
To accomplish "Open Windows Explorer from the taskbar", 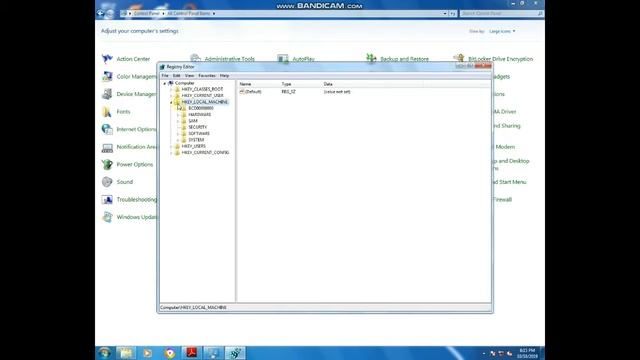I will tap(126, 353).
